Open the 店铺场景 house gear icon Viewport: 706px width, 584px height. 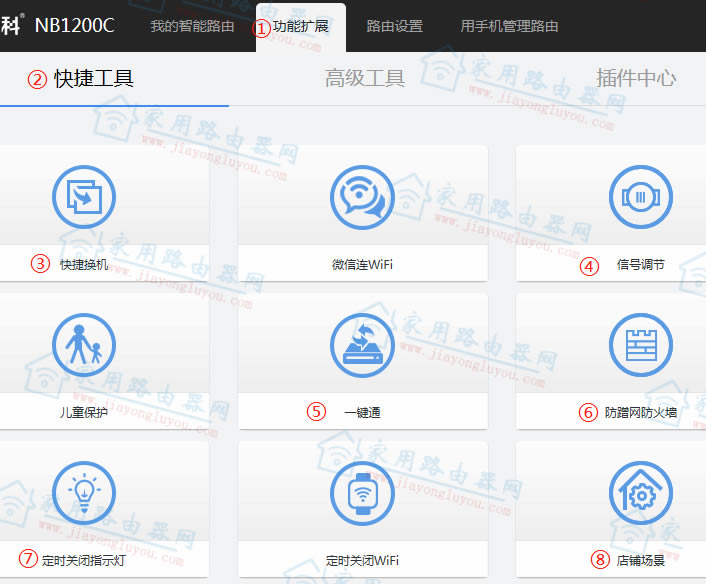pyautogui.click(x=641, y=493)
